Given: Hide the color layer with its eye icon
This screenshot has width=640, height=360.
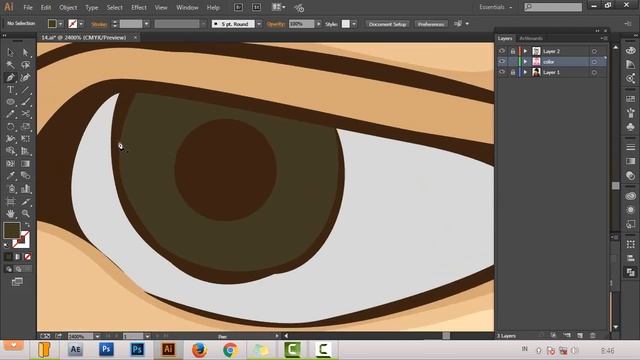Looking at the screenshot, I should 502,62.
